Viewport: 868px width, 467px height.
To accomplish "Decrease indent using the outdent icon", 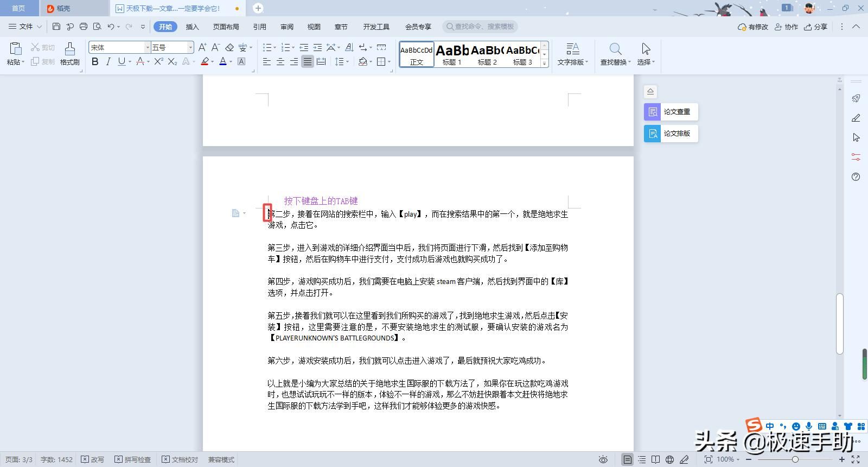I will click(304, 48).
